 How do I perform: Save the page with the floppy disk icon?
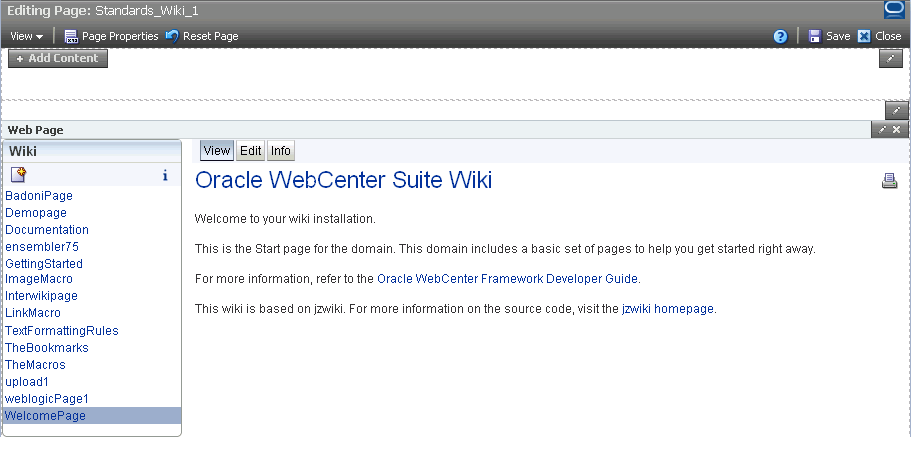pos(829,36)
